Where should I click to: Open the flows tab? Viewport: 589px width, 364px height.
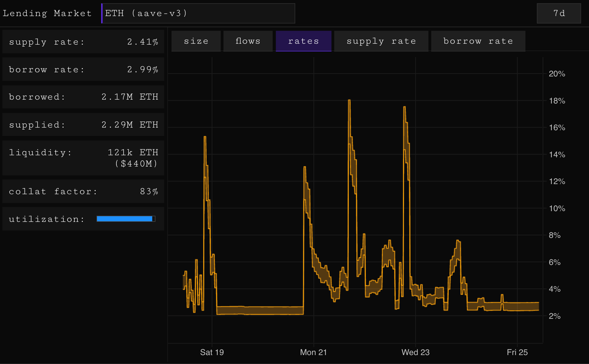coord(248,41)
